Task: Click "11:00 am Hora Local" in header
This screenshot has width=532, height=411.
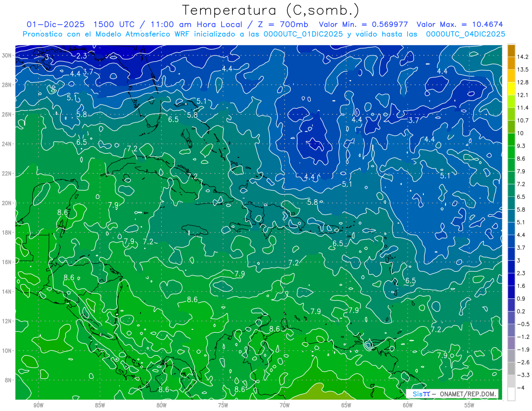Action: point(196,24)
